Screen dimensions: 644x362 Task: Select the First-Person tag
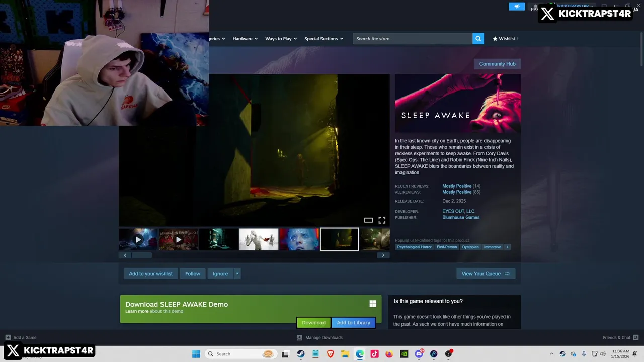point(447,247)
